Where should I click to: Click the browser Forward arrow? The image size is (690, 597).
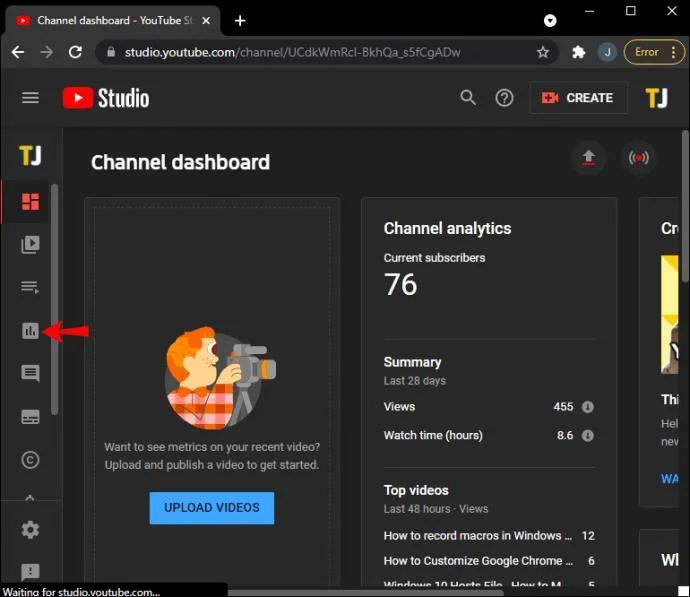pyautogui.click(x=46, y=52)
